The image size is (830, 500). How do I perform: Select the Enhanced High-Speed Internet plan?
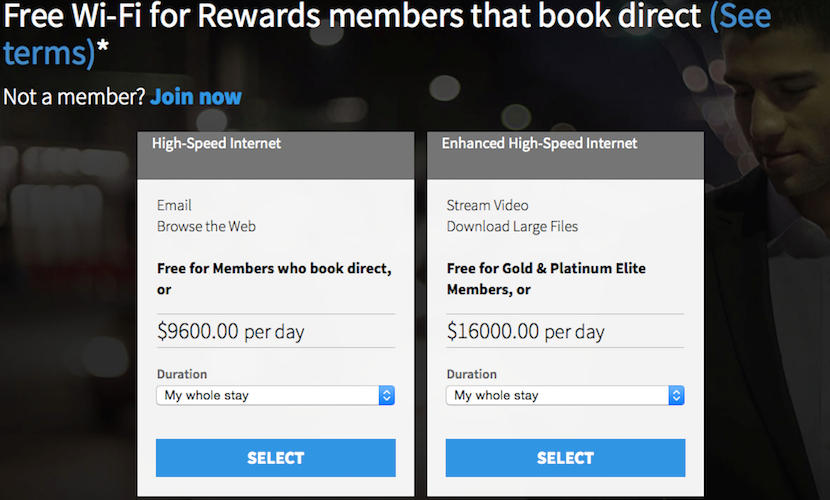[x=565, y=458]
